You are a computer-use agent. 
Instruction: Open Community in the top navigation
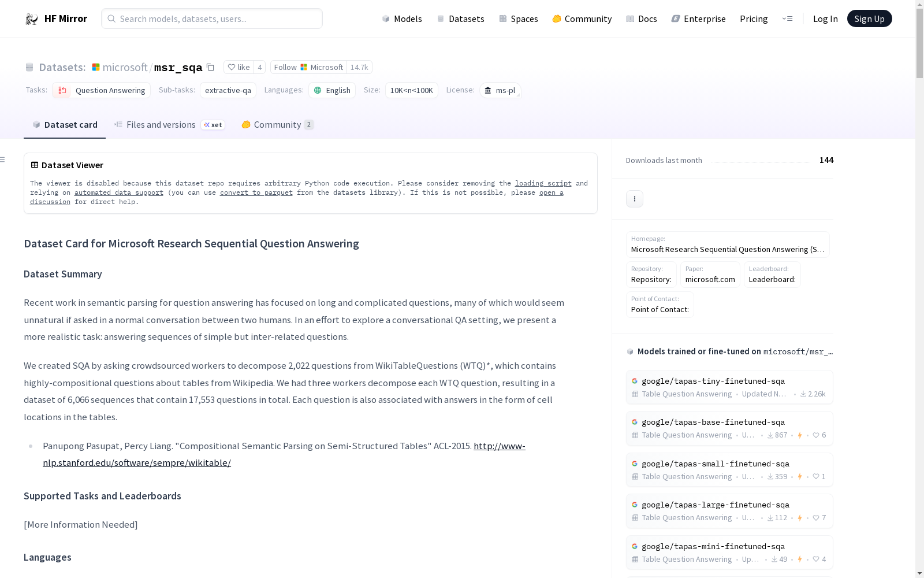click(x=582, y=18)
